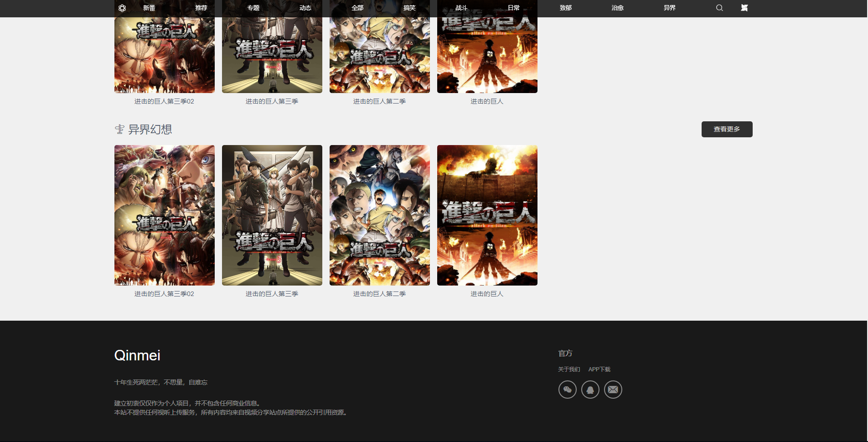The height and width of the screenshot is (442, 868).
Task: Open 进击的巨人第二季 poster above 异界幻想 heading
Action: 380,55
